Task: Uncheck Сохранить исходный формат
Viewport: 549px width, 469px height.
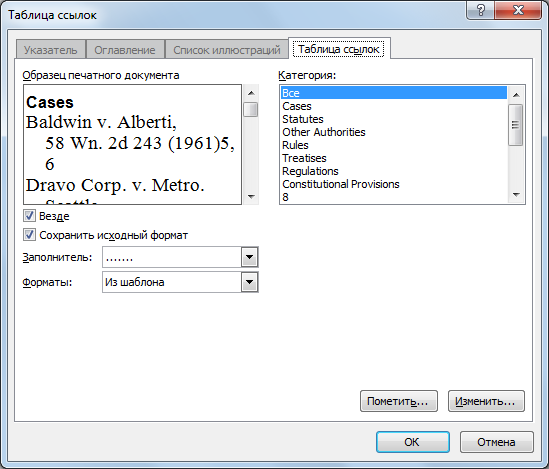Action: click(29, 234)
